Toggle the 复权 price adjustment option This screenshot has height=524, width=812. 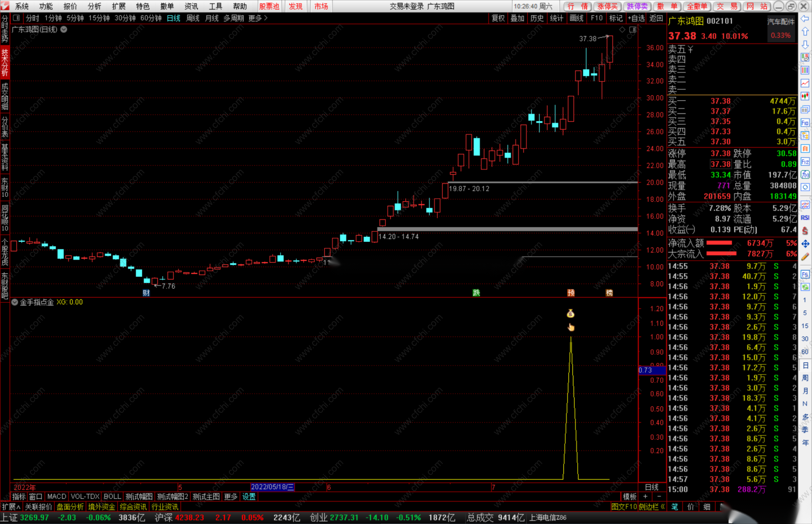click(x=498, y=18)
